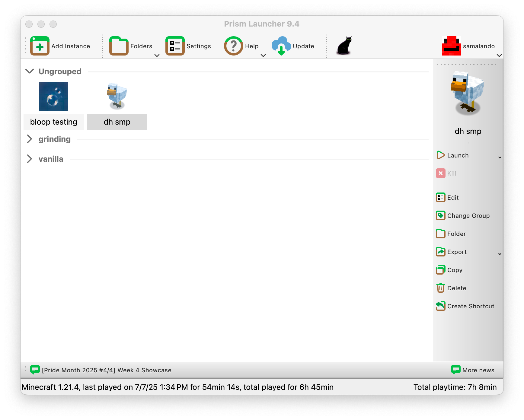Click the Delete trash can icon
Image resolution: width=524 pixels, height=420 pixels.
point(441,288)
